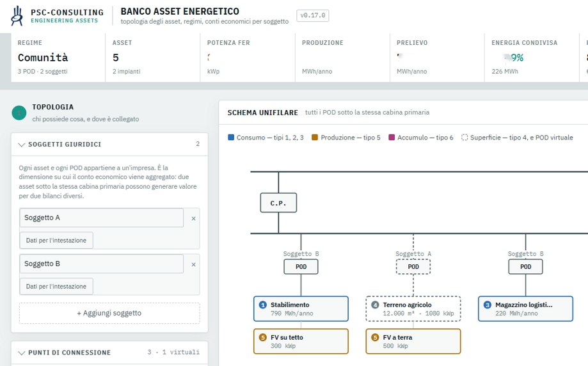
Task: Click the v0.17.0 version badge
Action: tap(313, 15)
